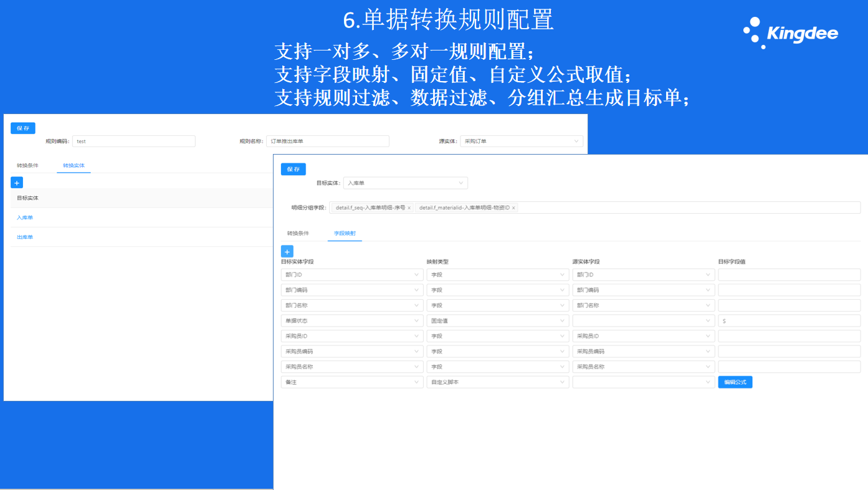Switch to the 字段映射 tab
868x490 pixels.
345,234
